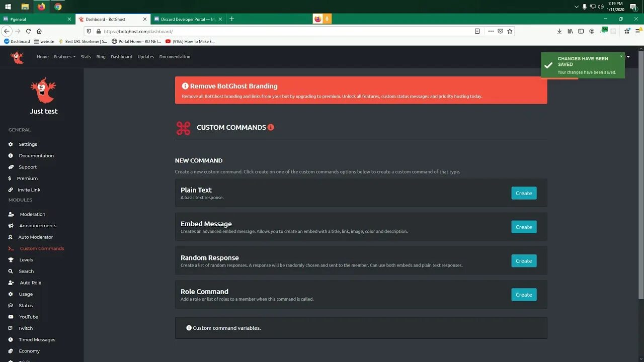Open Premium via the dollar icon
The height and width of the screenshot is (362, 644).
click(10, 178)
